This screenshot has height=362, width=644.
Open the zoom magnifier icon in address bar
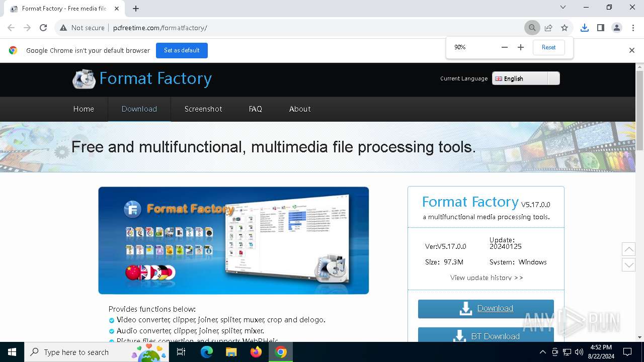click(x=532, y=28)
